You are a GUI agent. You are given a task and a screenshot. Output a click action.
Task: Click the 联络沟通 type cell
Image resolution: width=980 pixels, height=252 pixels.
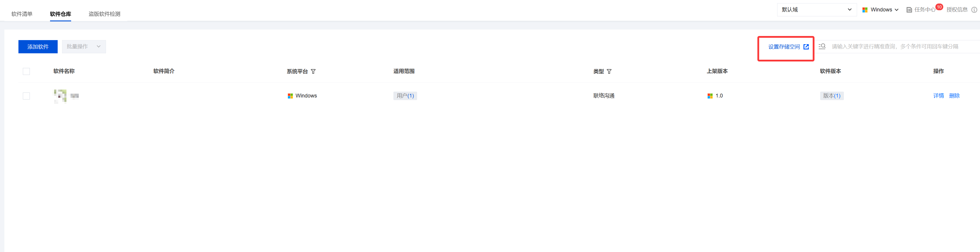604,96
